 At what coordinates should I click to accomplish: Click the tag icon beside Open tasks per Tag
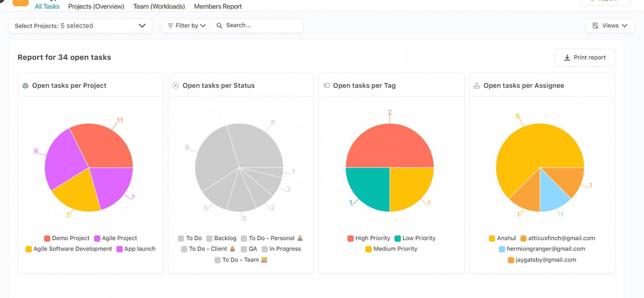pyautogui.click(x=327, y=85)
